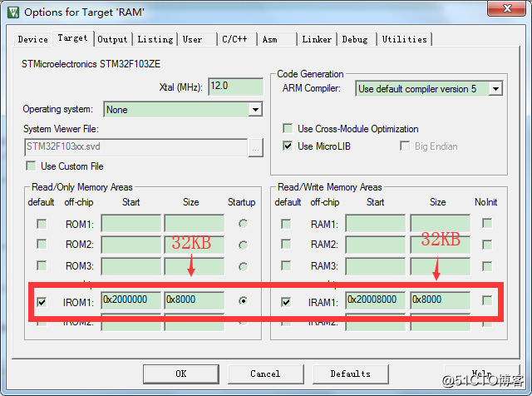Screen dimensions: 532x396
Task: Click the IRAM1 Start field 0x20008000
Action: pyautogui.click(x=376, y=300)
